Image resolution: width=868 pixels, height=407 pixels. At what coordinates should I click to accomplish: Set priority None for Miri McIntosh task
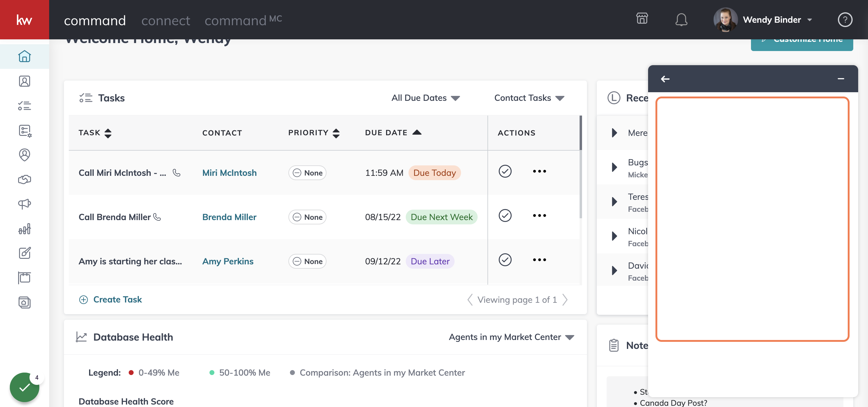pyautogui.click(x=307, y=173)
